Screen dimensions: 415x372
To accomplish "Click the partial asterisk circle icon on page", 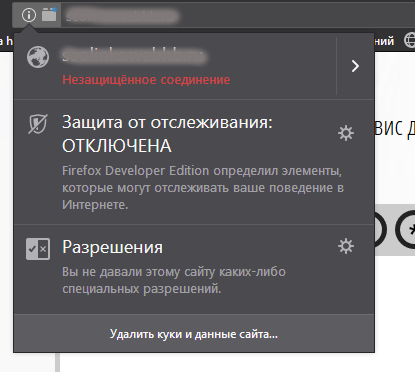I will coord(406,230).
